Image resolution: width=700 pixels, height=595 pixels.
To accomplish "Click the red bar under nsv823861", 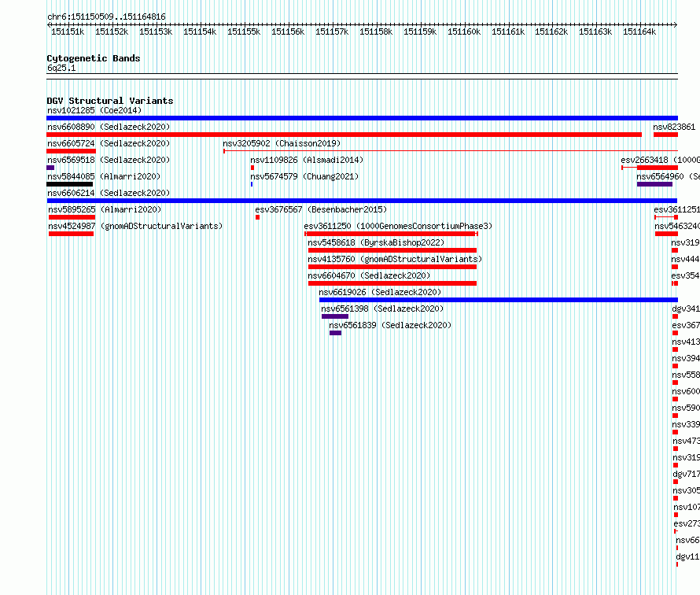I will (665, 135).
